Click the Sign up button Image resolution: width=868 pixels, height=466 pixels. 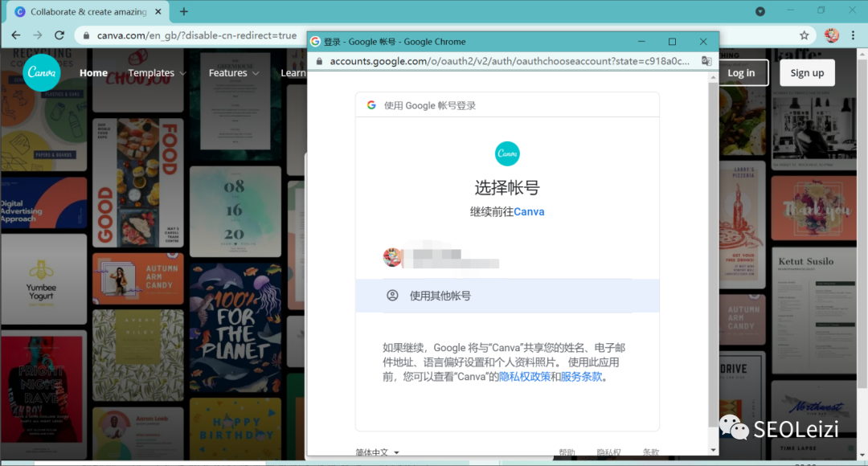tap(807, 72)
